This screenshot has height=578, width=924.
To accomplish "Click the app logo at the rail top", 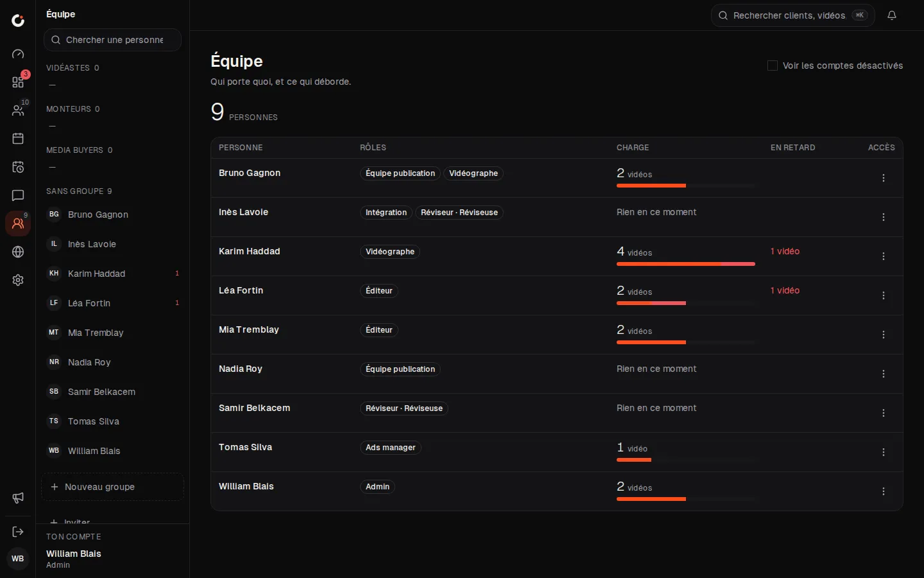I will (18, 21).
